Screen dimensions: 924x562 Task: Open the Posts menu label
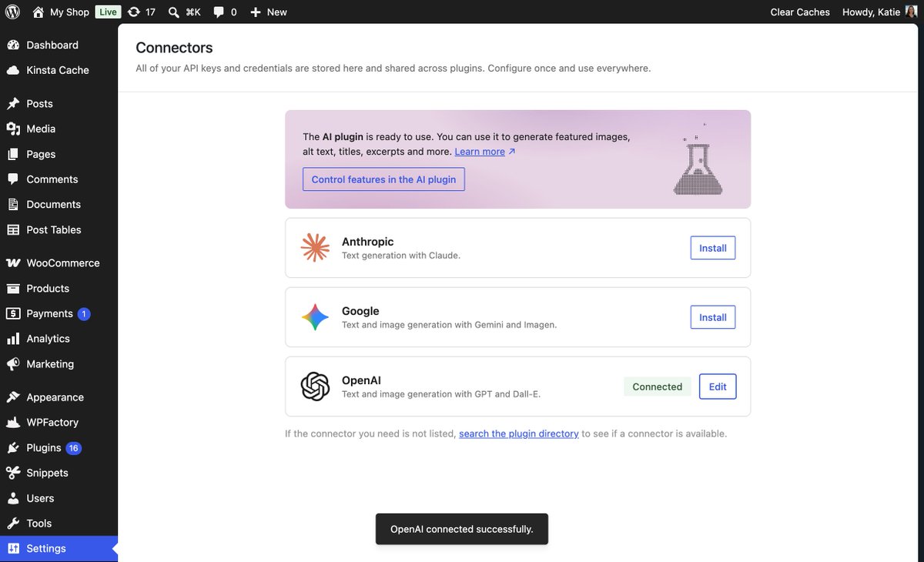40,103
